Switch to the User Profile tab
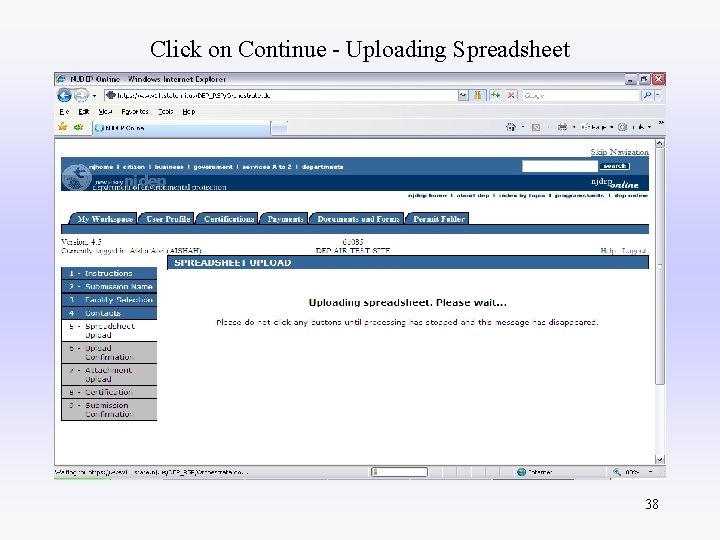 [x=168, y=219]
